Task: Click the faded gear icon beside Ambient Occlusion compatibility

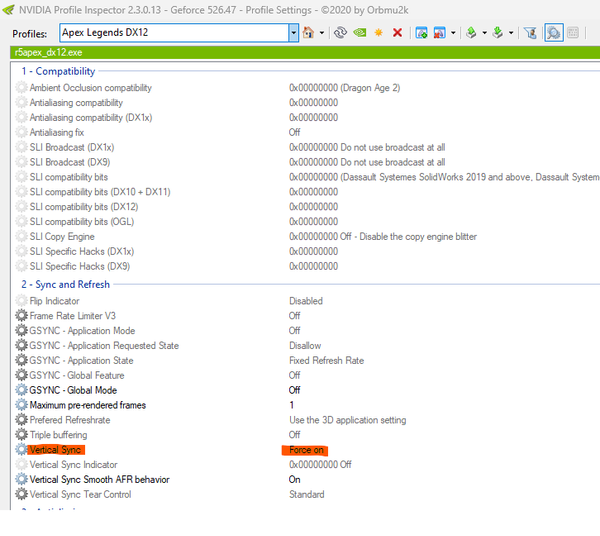Action: [21, 88]
